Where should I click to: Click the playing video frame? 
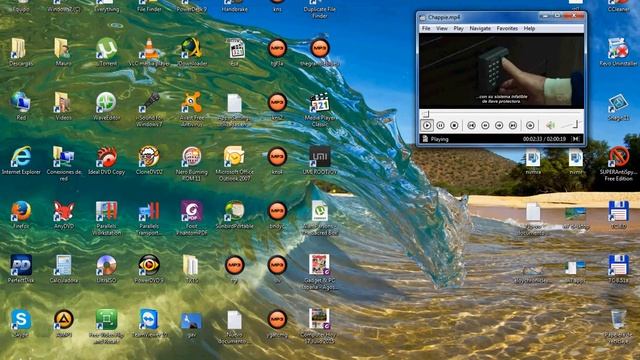pyautogui.click(x=501, y=71)
